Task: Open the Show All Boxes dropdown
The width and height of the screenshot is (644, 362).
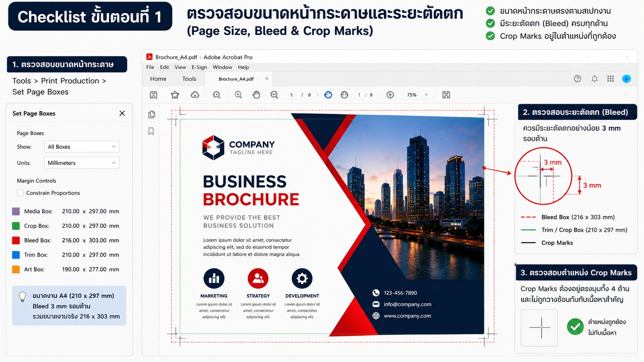Action: point(82,147)
